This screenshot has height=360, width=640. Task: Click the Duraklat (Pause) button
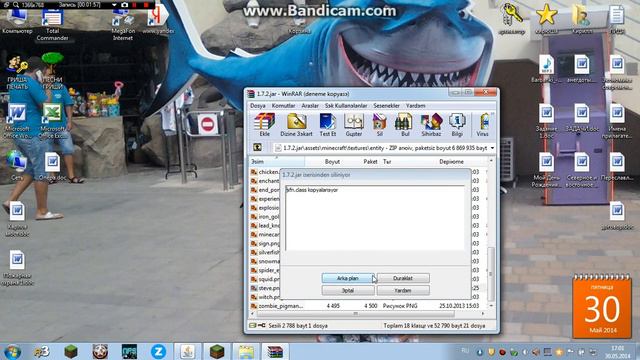click(x=403, y=278)
